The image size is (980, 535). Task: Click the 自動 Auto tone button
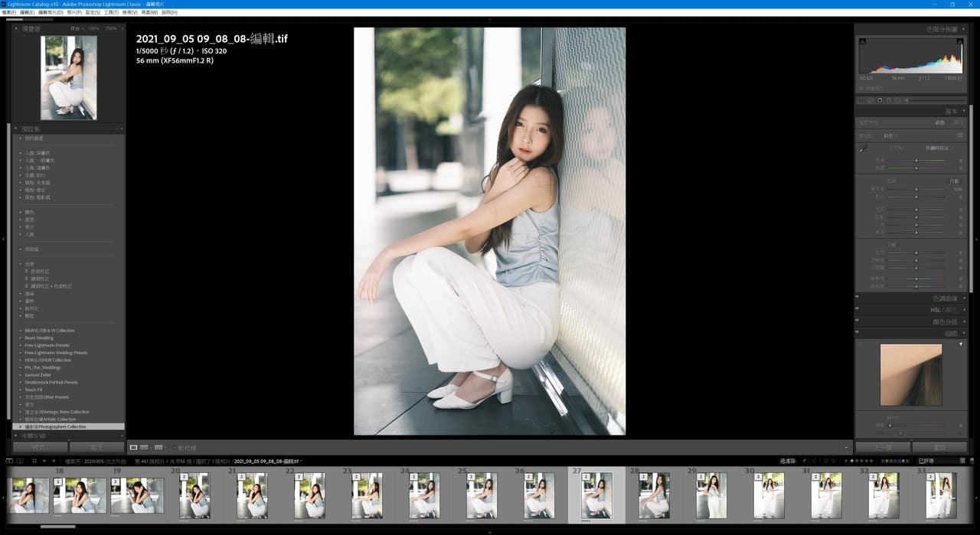point(954,181)
